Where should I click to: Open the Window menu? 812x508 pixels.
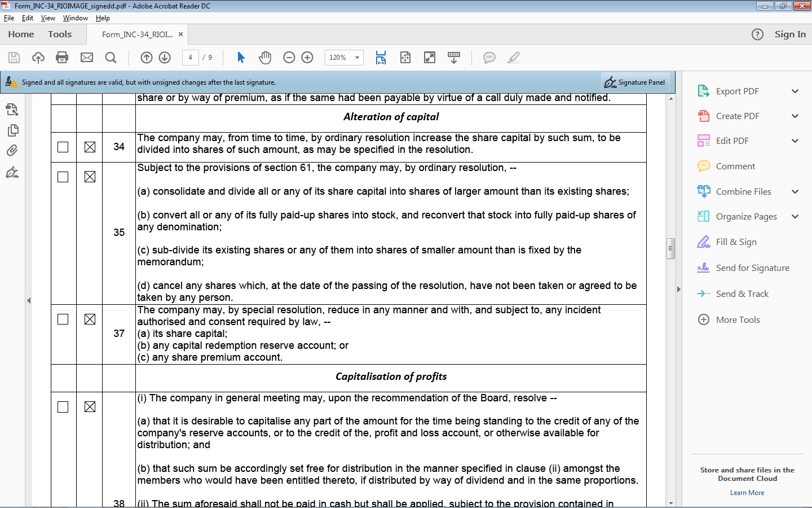pos(75,18)
